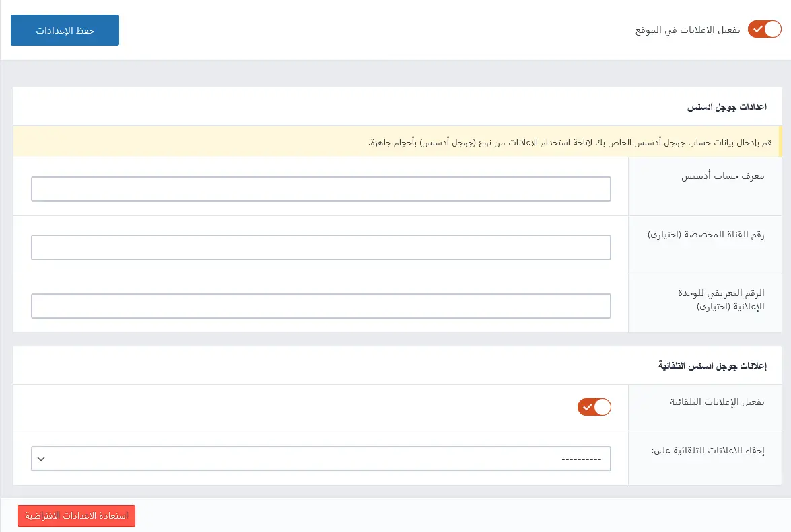Click the إخفاء الاعلانات التلقائية على label

710,451
